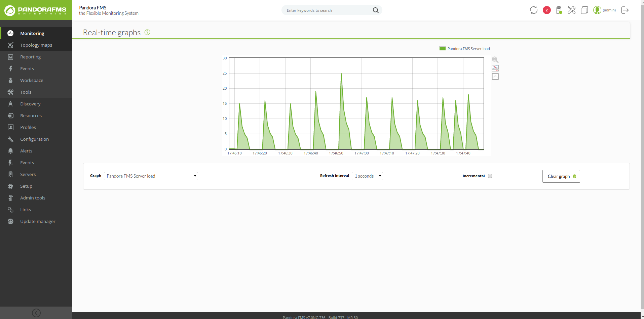Click 'the Flexible Monitoring System' header text

[109, 13]
